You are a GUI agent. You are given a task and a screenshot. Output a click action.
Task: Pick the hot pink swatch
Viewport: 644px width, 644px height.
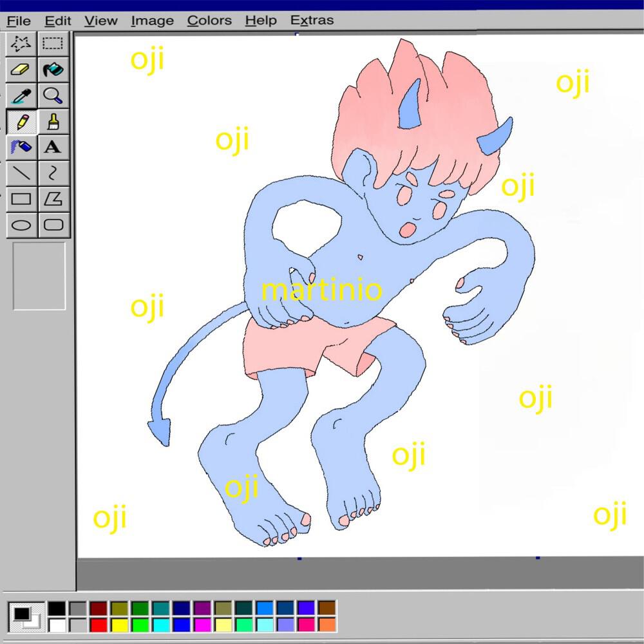306,625
